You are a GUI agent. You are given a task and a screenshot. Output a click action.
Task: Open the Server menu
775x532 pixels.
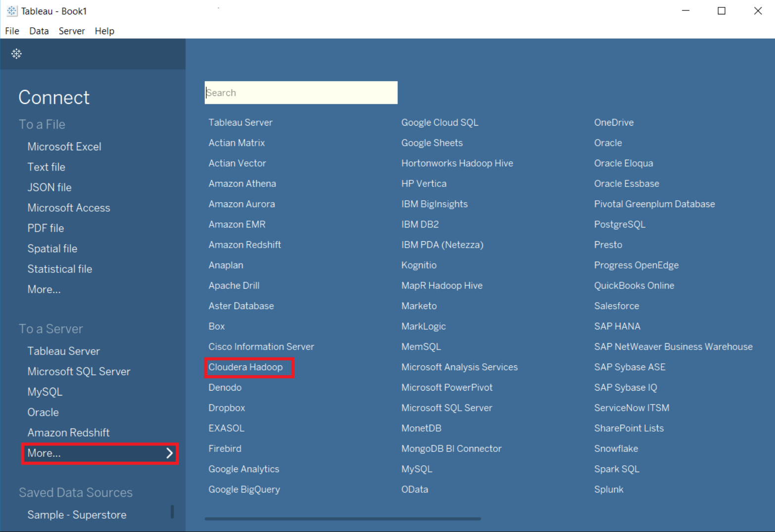coord(72,31)
